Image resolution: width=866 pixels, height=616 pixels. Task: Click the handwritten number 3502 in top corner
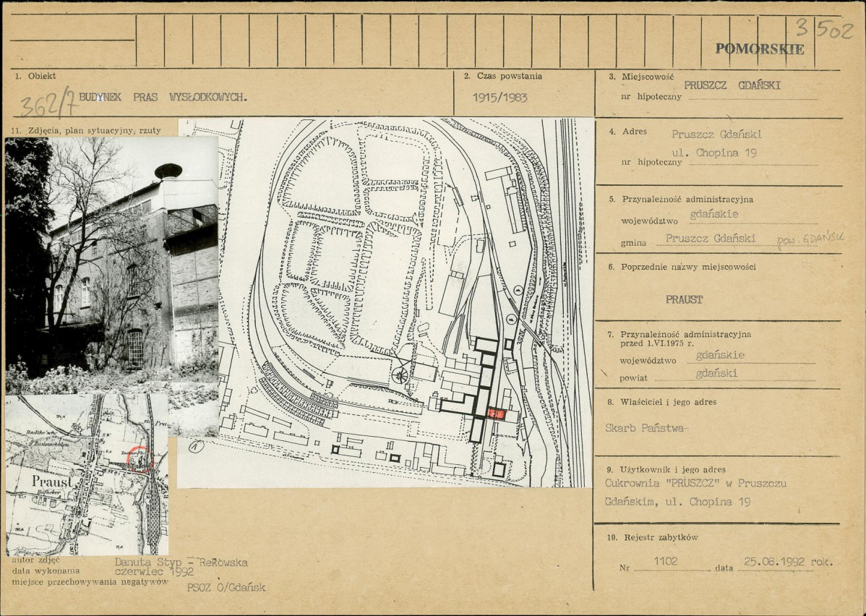pyautogui.click(x=824, y=30)
